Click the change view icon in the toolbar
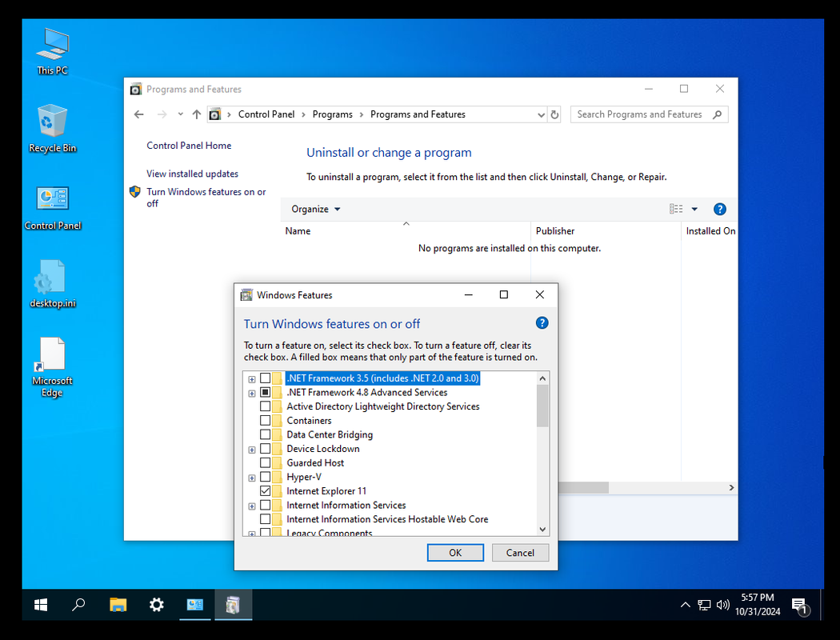 click(676, 209)
